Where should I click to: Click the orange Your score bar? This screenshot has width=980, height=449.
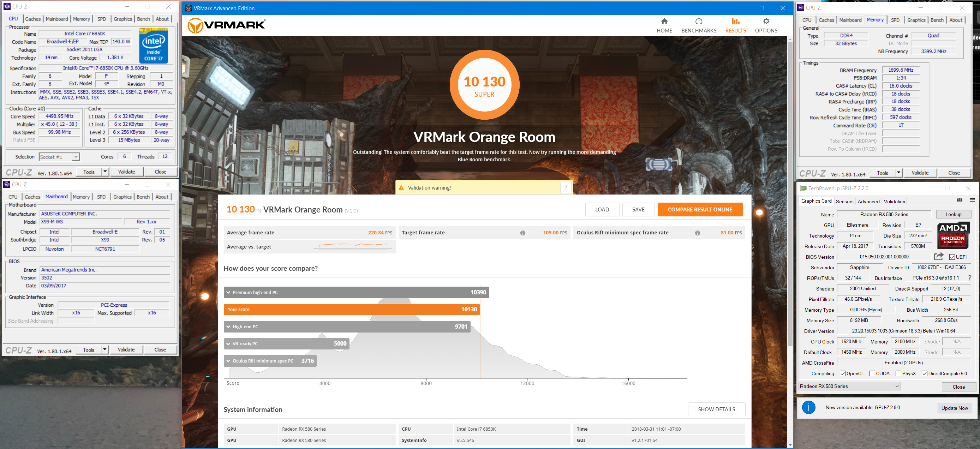(x=352, y=309)
